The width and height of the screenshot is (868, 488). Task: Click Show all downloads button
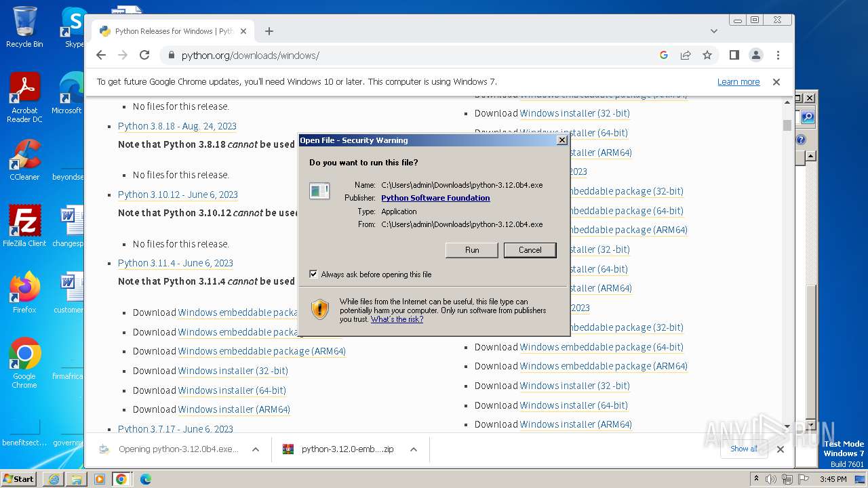[744, 449]
